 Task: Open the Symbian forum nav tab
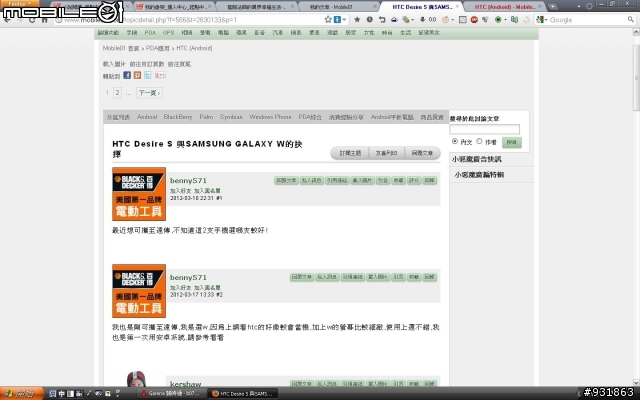pos(231,117)
